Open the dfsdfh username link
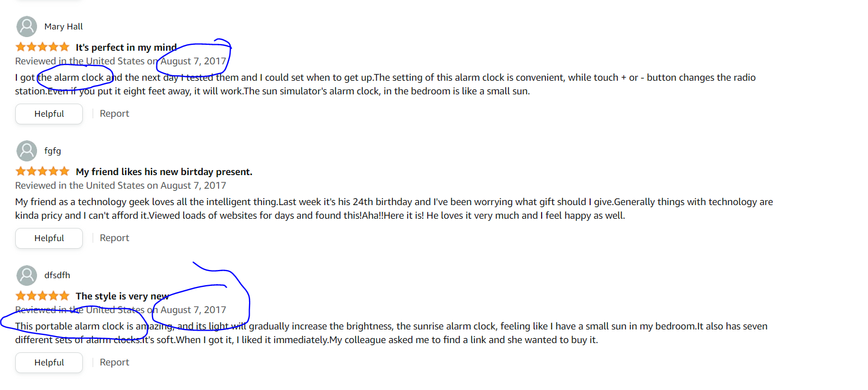This screenshot has height=390, width=868. click(x=57, y=275)
